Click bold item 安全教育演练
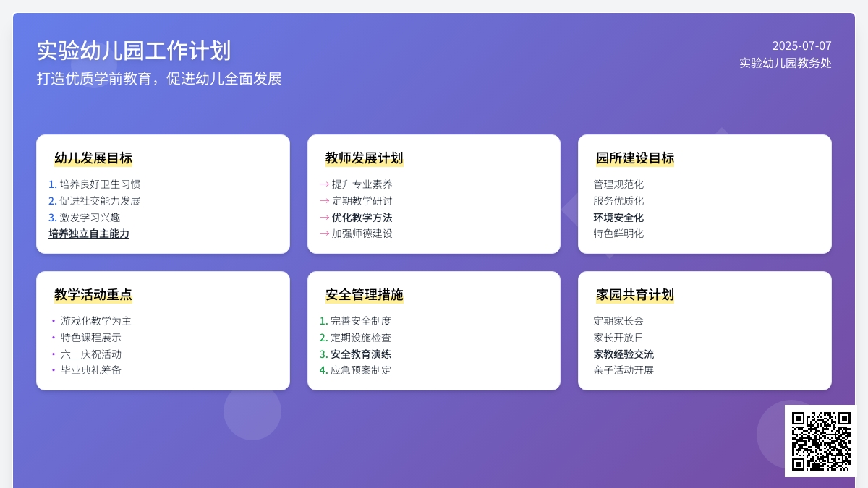 click(x=361, y=354)
